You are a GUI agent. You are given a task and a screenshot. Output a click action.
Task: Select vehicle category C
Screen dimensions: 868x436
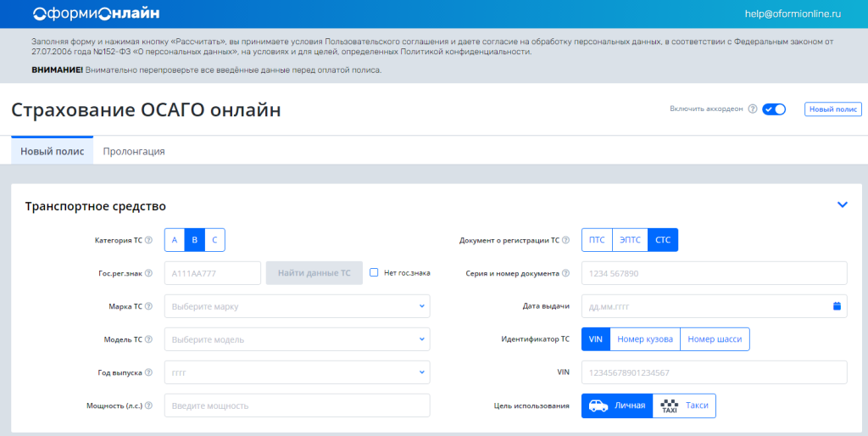click(214, 240)
